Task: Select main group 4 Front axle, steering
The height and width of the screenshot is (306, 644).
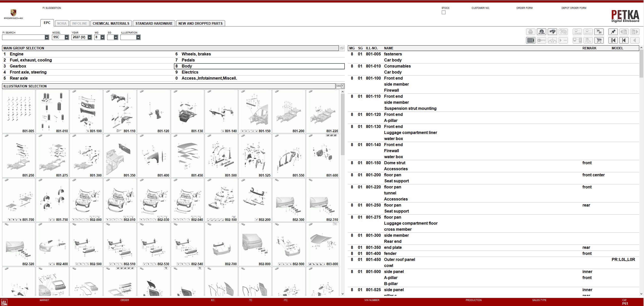Action: point(87,72)
